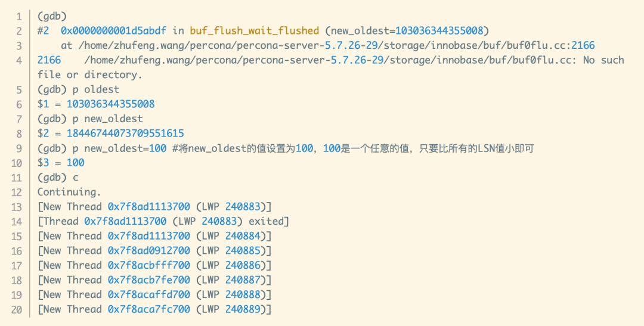Click the 'Continuing.' output line
Viewport: 644px width, 326px height.
coord(69,192)
